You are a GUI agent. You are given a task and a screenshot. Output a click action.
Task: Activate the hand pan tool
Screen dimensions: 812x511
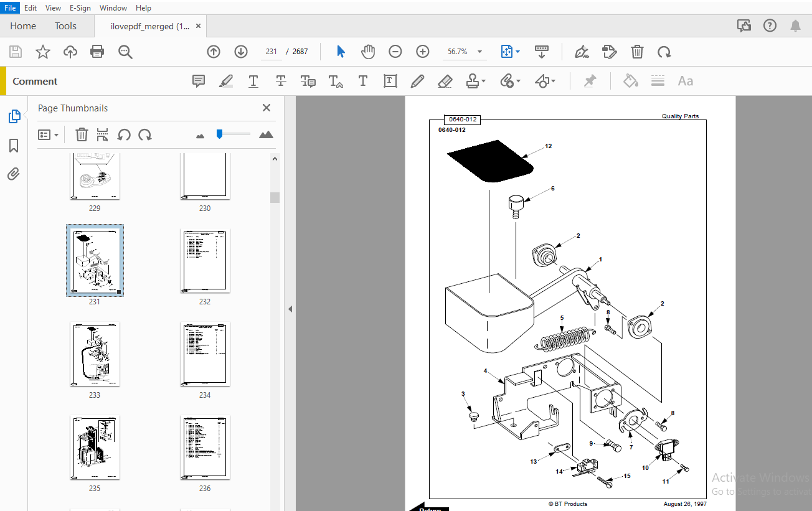[368, 52]
